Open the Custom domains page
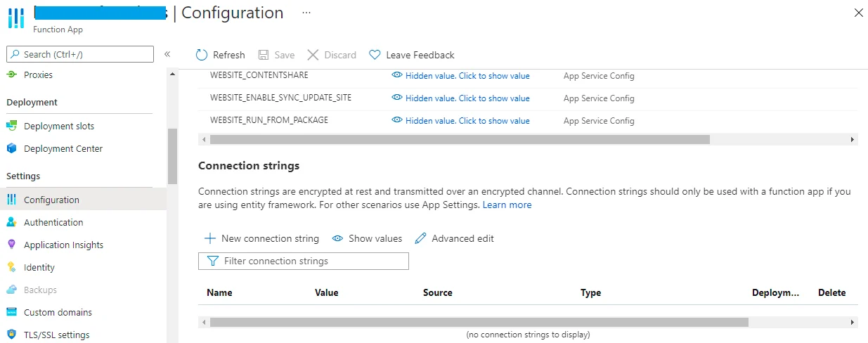The image size is (868, 343). pyautogui.click(x=58, y=312)
